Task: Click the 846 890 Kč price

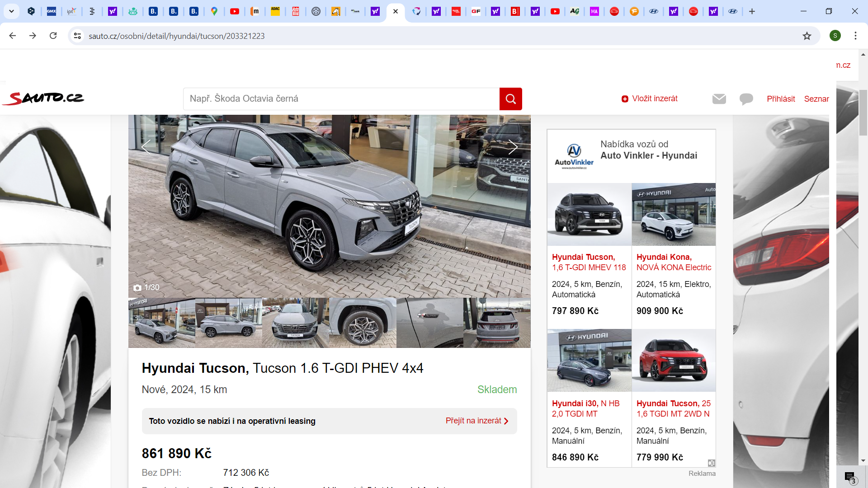Action: pyautogui.click(x=575, y=457)
